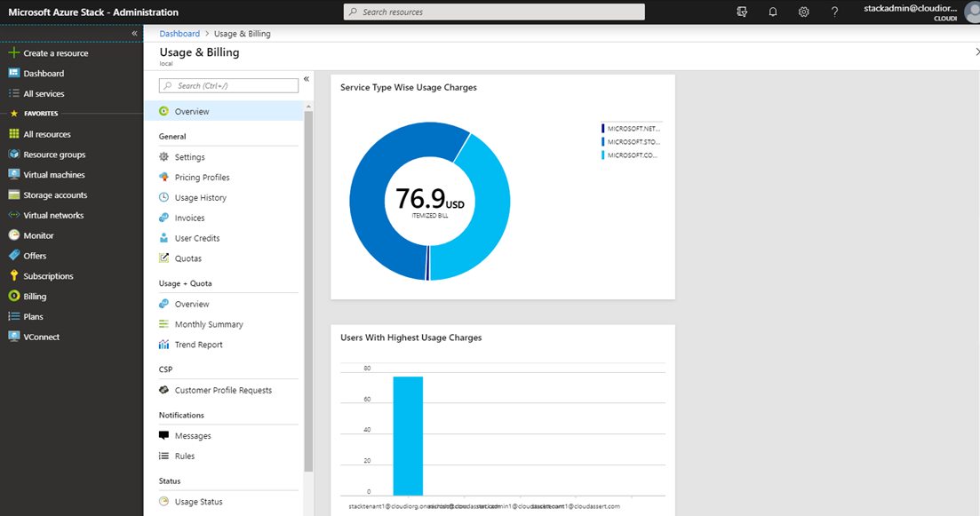
Task: Click the MICROSOFT.CO legend color swatch
Action: pyautogui.click(x=603, y=155)
